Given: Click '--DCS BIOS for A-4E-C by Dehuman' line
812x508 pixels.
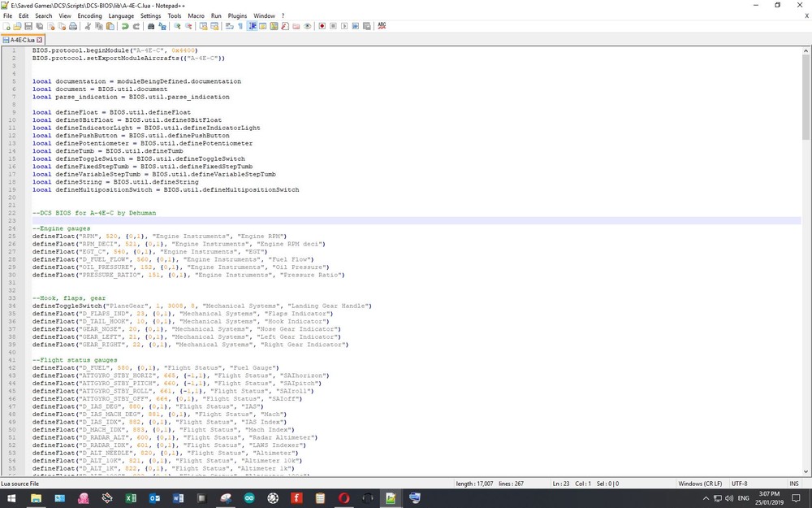Looking at the screenshot, I should point(93,212).
